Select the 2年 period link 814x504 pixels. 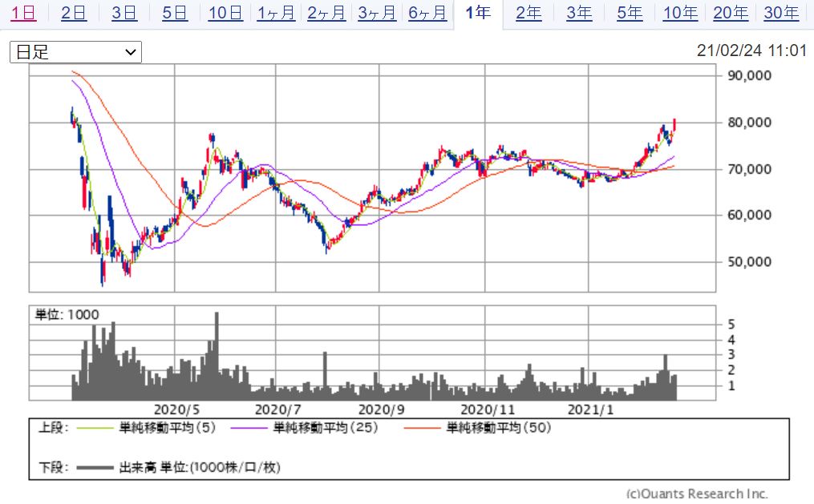[528, 13]
